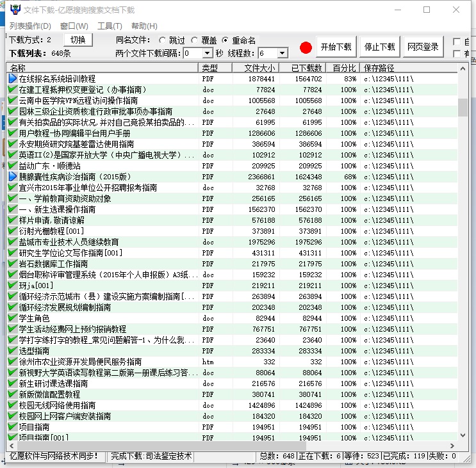Screen dimensions: 476x468
Task: Sort by the 类型 column header
Action: tap(215, 68)
